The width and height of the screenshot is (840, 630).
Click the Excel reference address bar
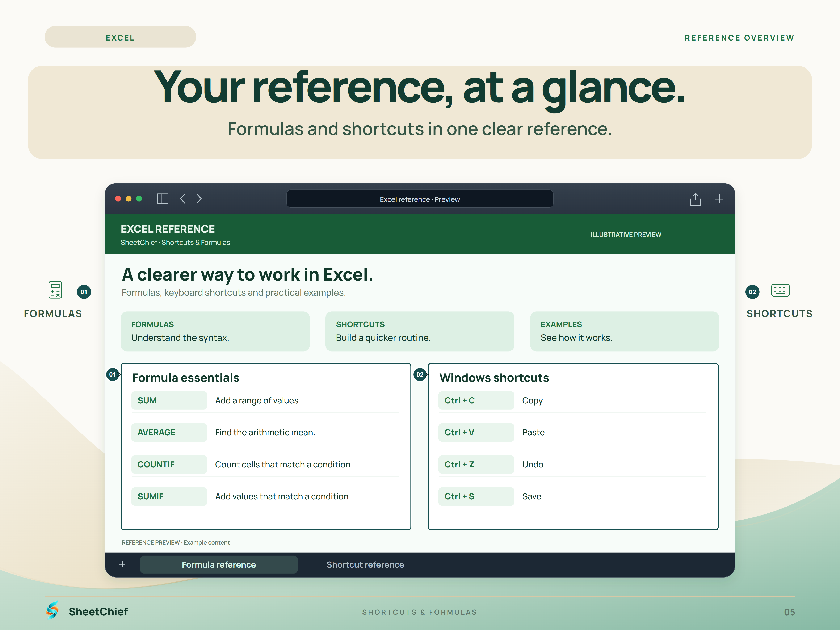coord(420,199)
